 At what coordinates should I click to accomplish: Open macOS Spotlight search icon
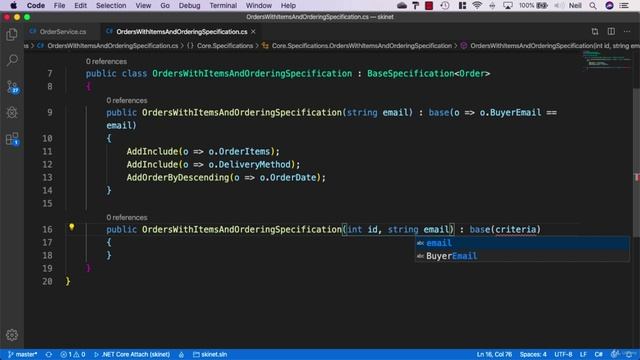pyautogui.click(x=593, y=5)
